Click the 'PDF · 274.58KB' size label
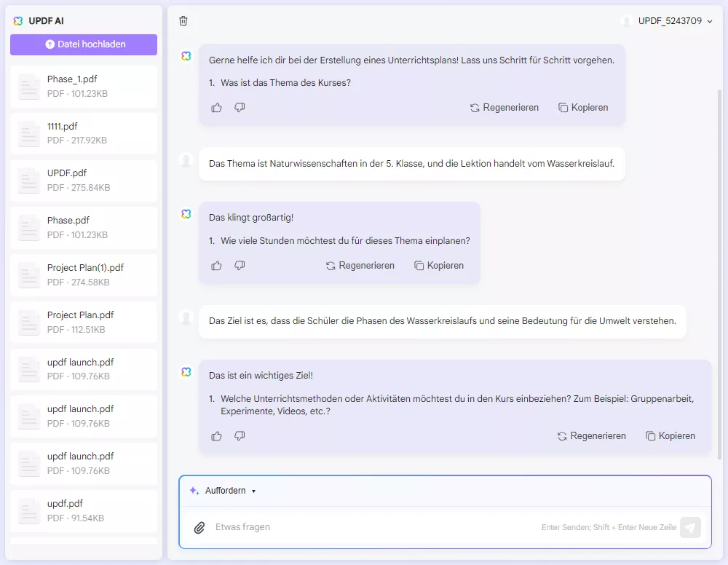 tap(79, 282)
